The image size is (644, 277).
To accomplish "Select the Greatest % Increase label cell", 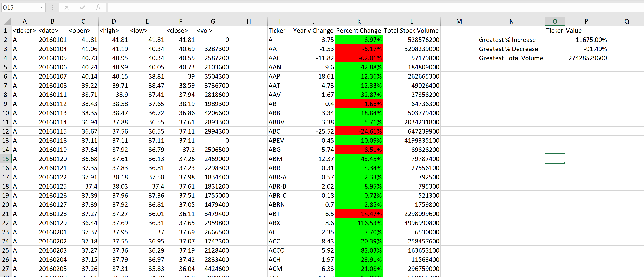I will 511,40.
